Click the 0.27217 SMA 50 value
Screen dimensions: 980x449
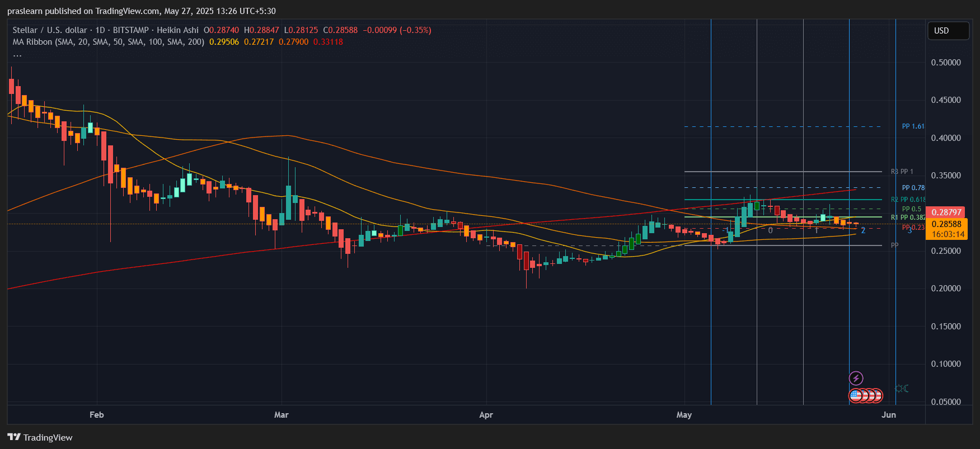[259, 42]
